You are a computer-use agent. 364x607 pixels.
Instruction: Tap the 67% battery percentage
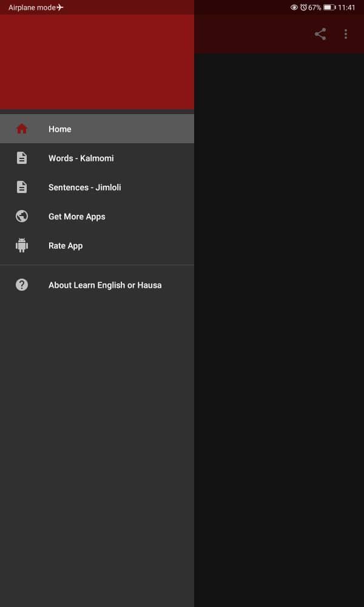315,7
